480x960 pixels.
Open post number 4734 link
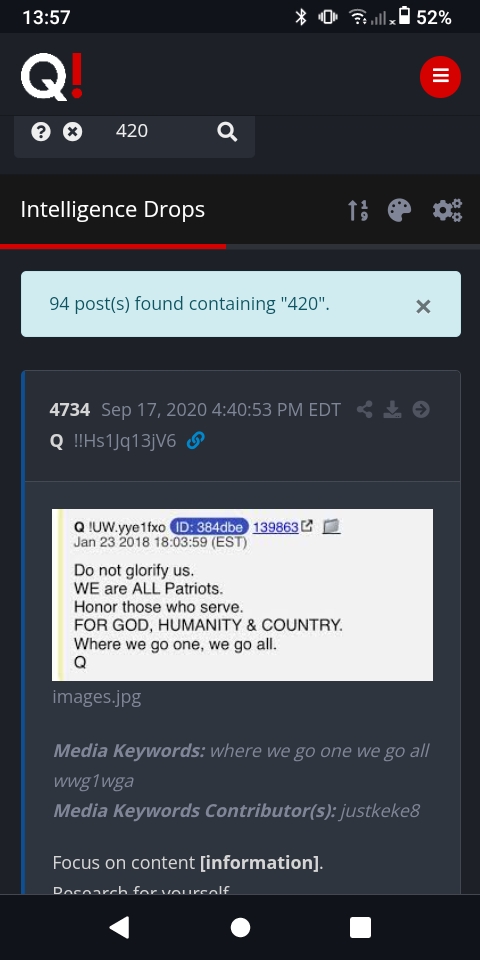[70, 410]
